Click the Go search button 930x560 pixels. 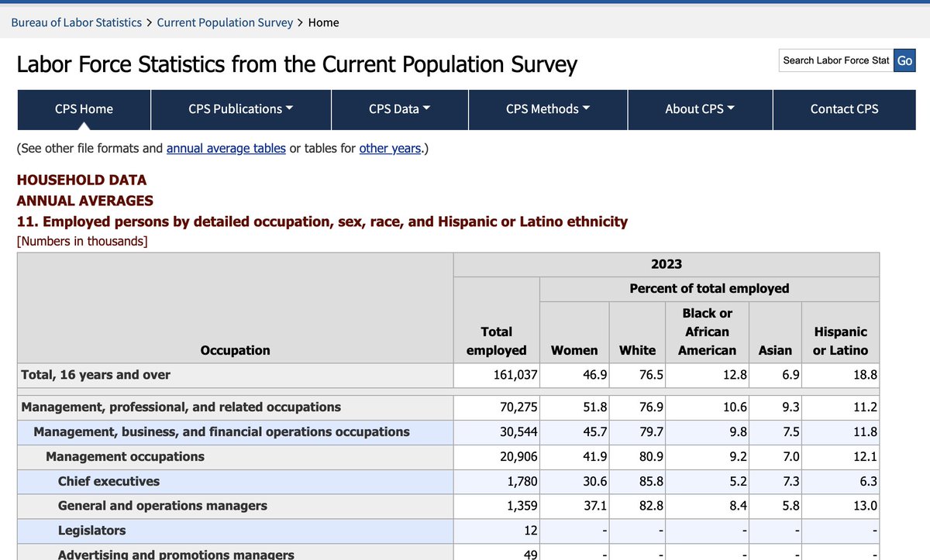coord(904,60)
